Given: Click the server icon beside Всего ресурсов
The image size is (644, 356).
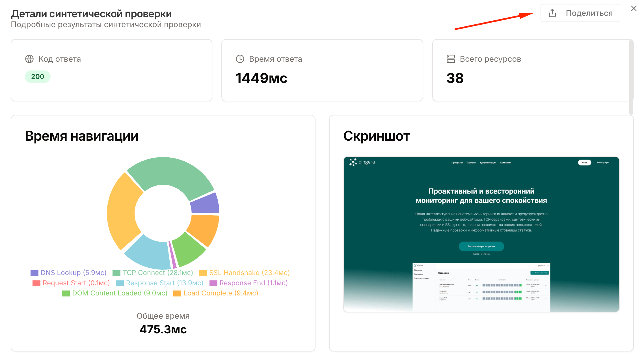Looking at the screenshot, I should click(x=451, y=59).
